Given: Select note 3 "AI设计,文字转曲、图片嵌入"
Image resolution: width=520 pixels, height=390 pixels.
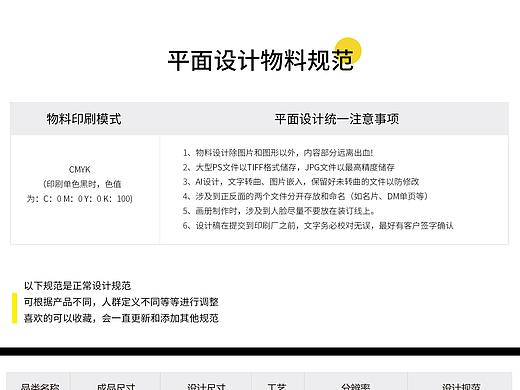Looking at the screenshot, I should (301, 182).
